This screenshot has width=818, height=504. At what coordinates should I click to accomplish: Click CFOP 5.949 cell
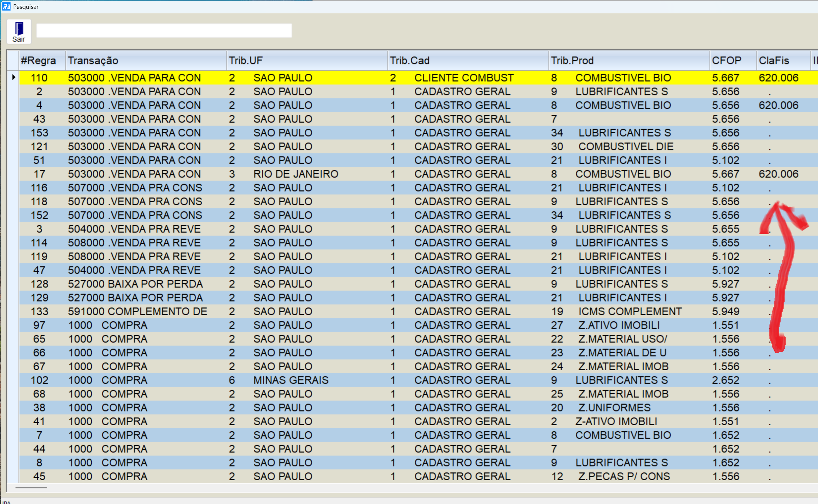click(726, 312)
